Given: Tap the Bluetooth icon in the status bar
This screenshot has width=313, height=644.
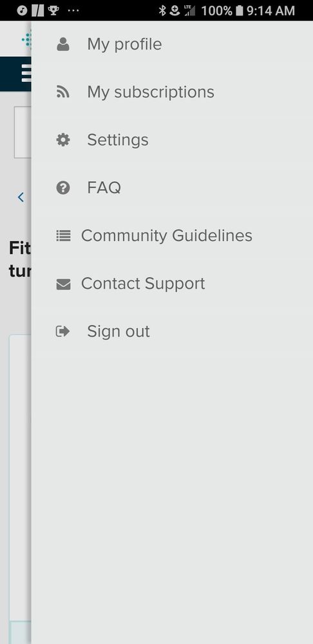Looking at the screenshot, I should pos(162,10).
